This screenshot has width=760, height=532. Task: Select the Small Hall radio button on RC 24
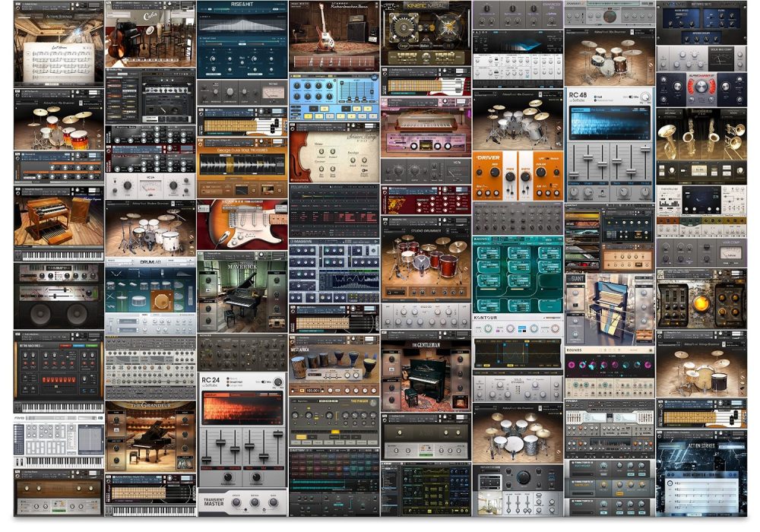coord(228,382)
